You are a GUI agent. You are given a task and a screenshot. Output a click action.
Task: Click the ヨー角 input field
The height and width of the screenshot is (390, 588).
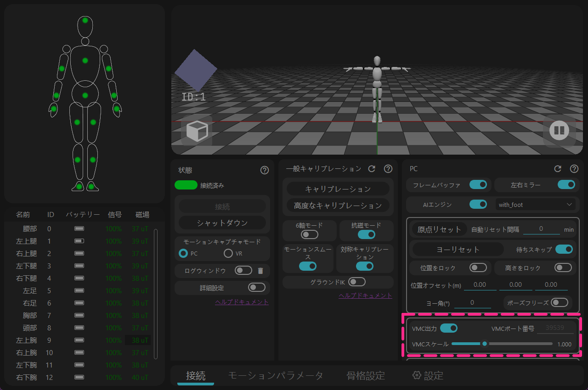[x=473, y=303]
